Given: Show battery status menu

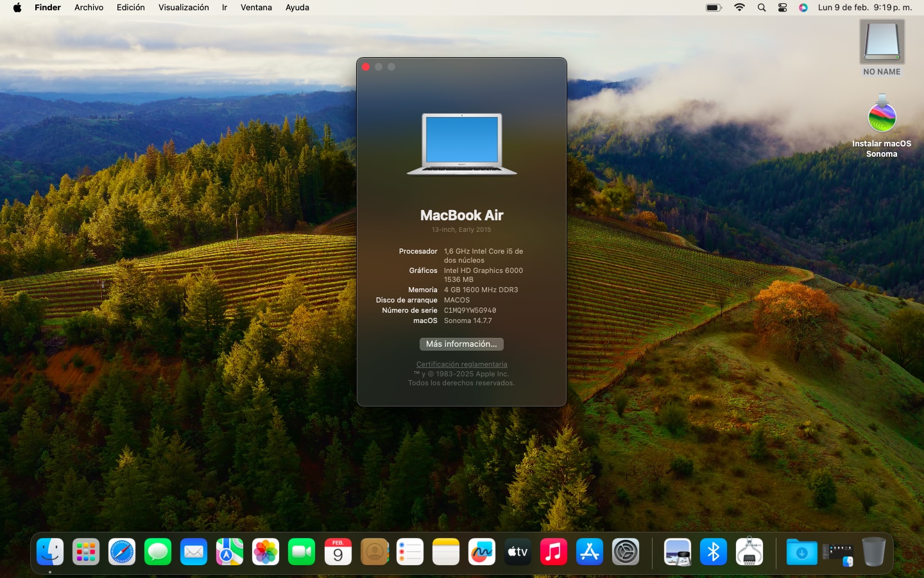Looking at the screenshot, I should tap(714, 8).
